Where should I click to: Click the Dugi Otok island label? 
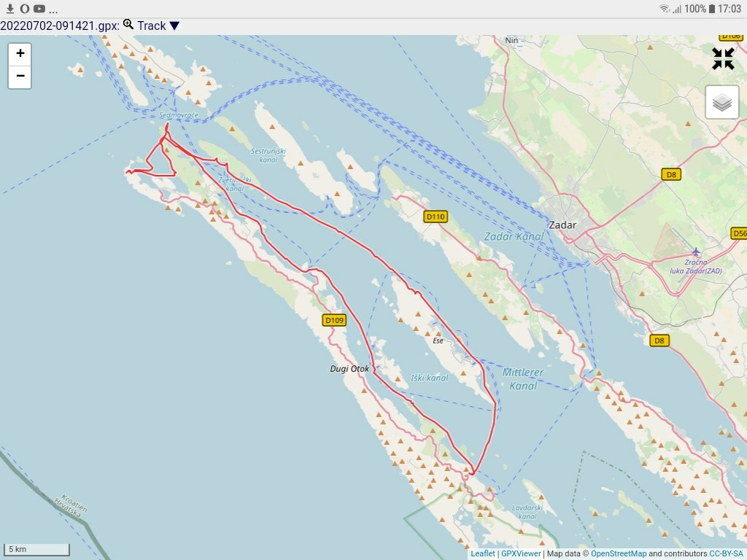[x=349, y=369]
